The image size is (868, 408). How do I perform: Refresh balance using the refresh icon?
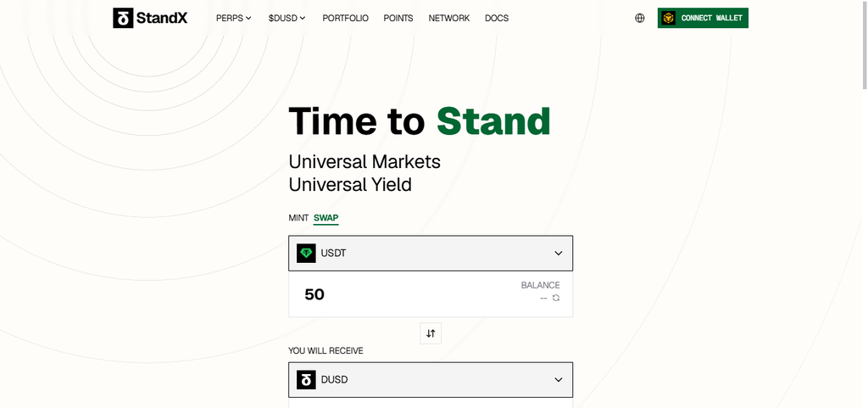click(556, 298)
